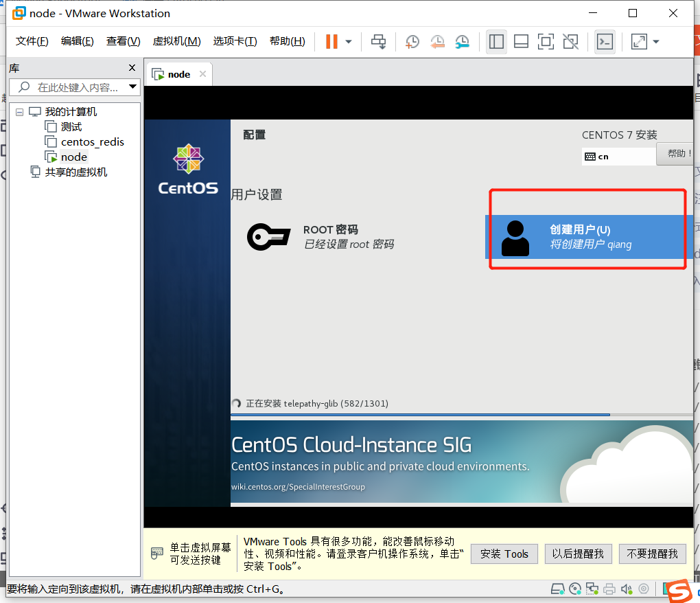Click the CentOS logo in installer
This screenshot has width=700, height=603.
188,170
